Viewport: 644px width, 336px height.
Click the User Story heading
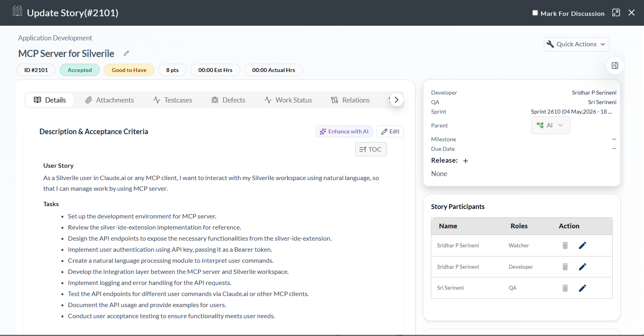click(58, 165)
